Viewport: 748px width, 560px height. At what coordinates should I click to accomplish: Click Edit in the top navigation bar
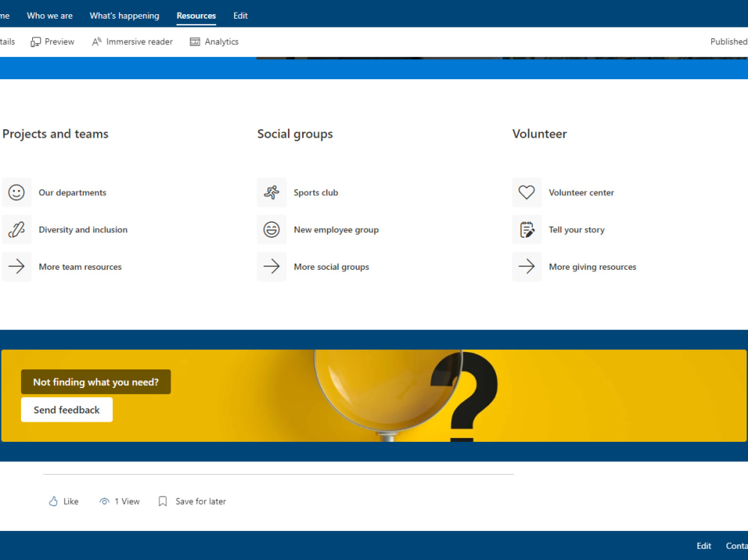tap(240, 16)
